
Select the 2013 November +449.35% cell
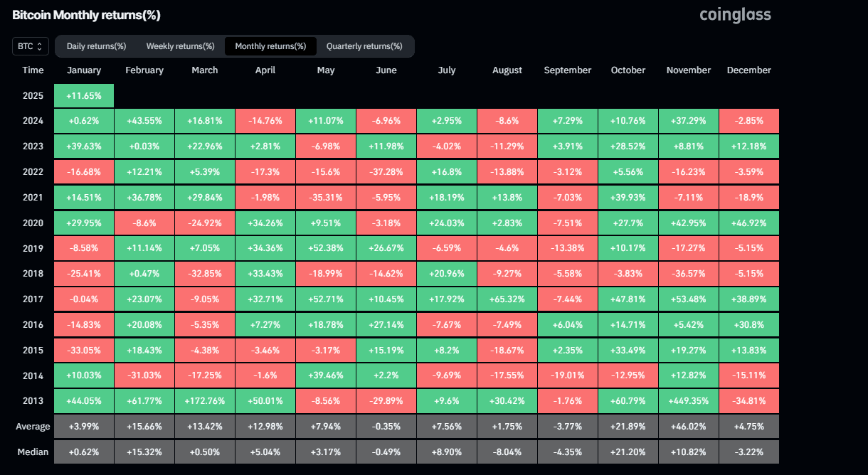[688, 400]
